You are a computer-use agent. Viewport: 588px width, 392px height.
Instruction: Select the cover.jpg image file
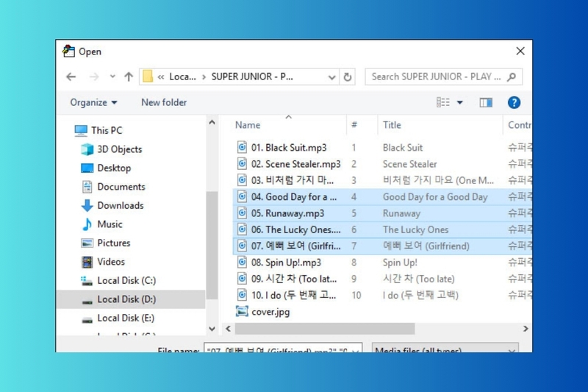[270, 312]
